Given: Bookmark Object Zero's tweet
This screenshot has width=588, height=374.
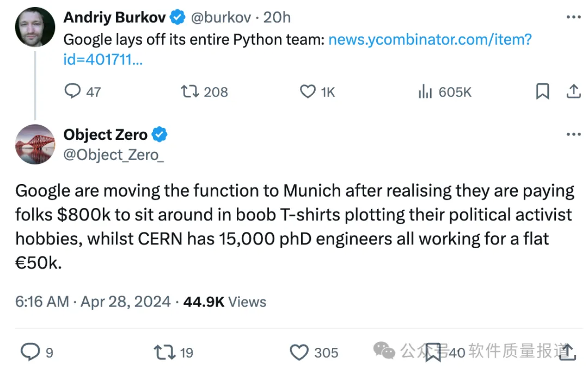Looking at the screenshot, I should (433, 352).
